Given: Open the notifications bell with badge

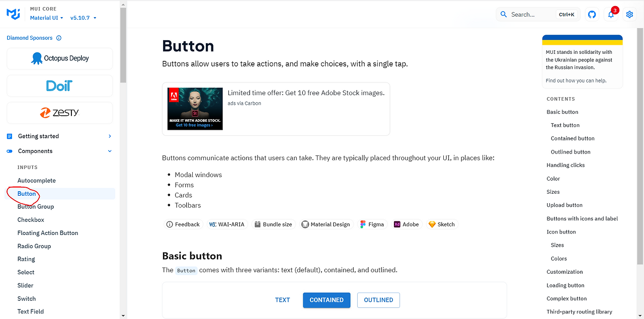Looking at the screenshot, I should tap(610, 14).
